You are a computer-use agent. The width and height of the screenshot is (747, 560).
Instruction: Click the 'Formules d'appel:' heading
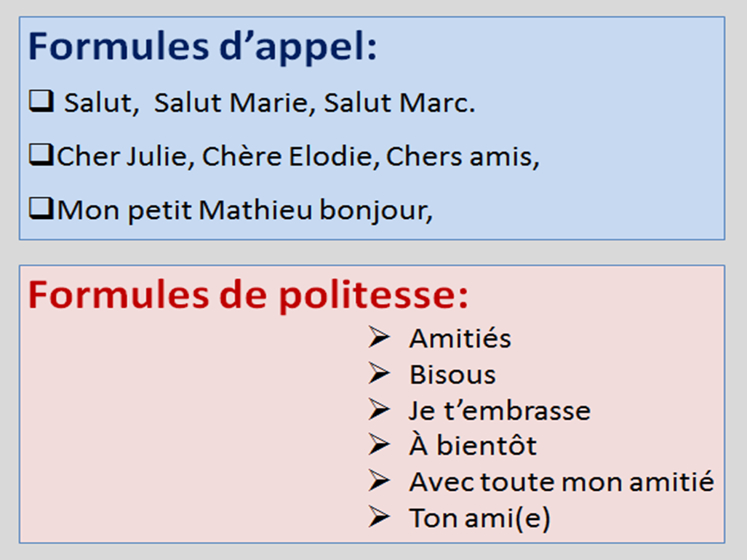click(x=202, y=47)
